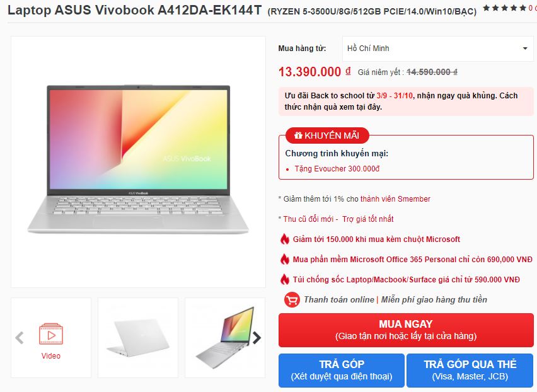Click flame icon beside Office 365 offer

click(285, 259)
